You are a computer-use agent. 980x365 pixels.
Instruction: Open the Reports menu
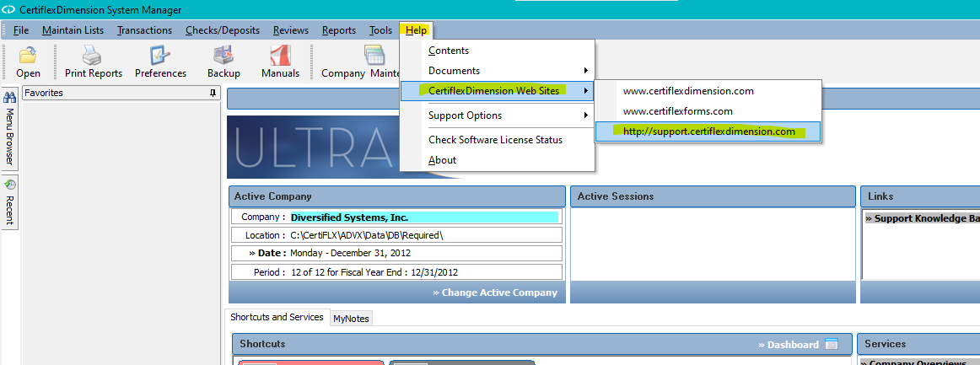339,30
